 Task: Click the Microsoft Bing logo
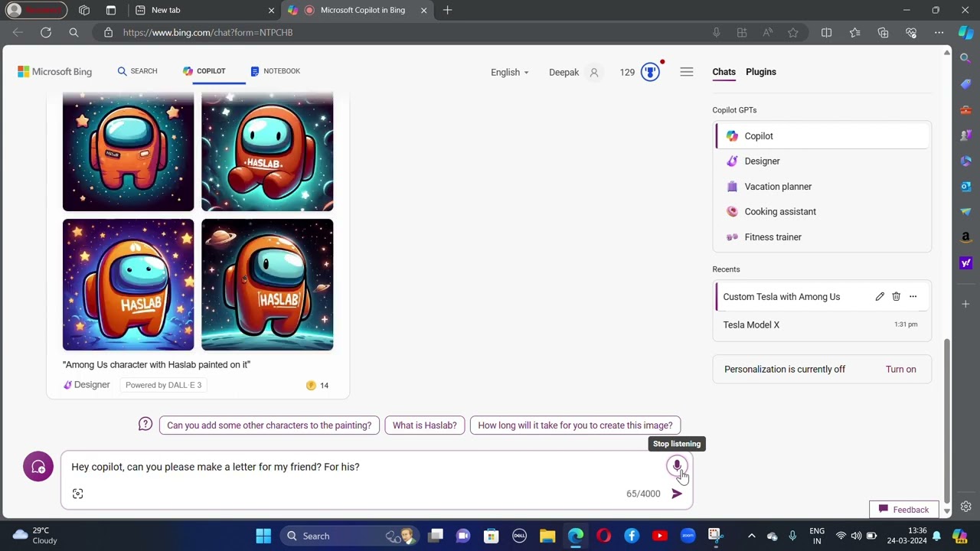coord(54,72)
